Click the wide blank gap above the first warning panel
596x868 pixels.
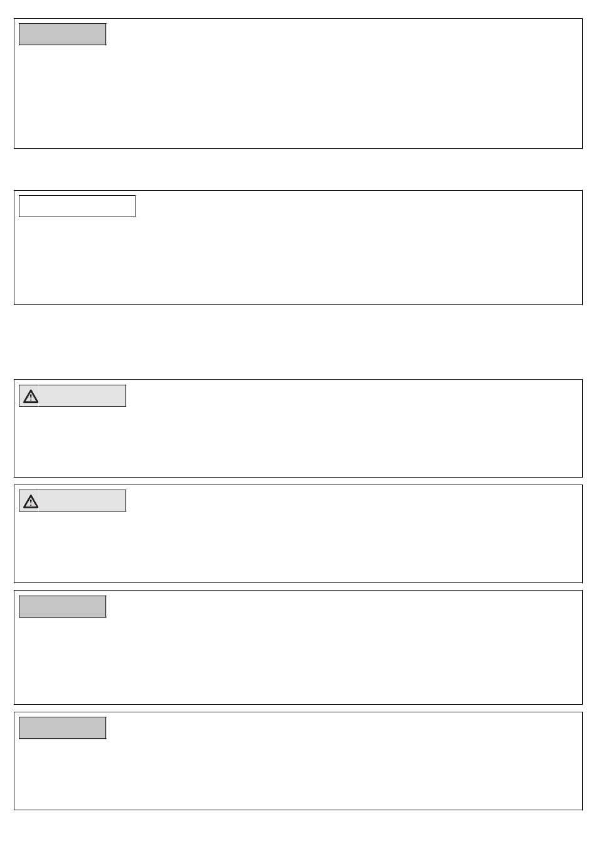point(298,342)
